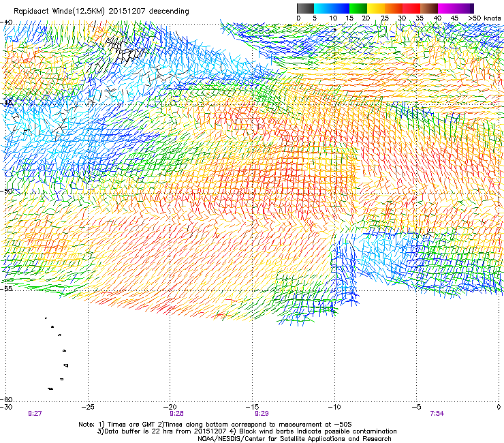Click the NOAA/NESDIS Center for Satellite Applications credit
The image size is (504, 443).
tap(294, 439)
